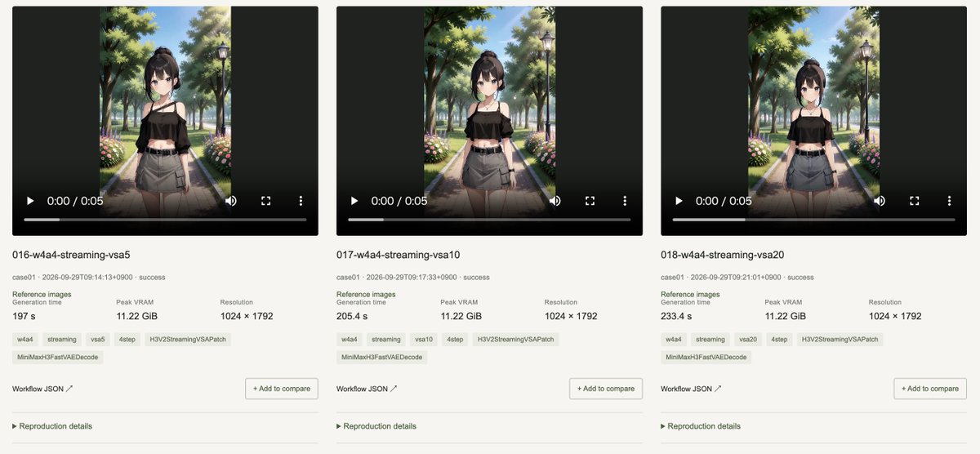Screen dimensions: 980x454
Task: Open more options on 016-w4a4-streaming-vsa5 video
Action: click(x=301, y=201)
